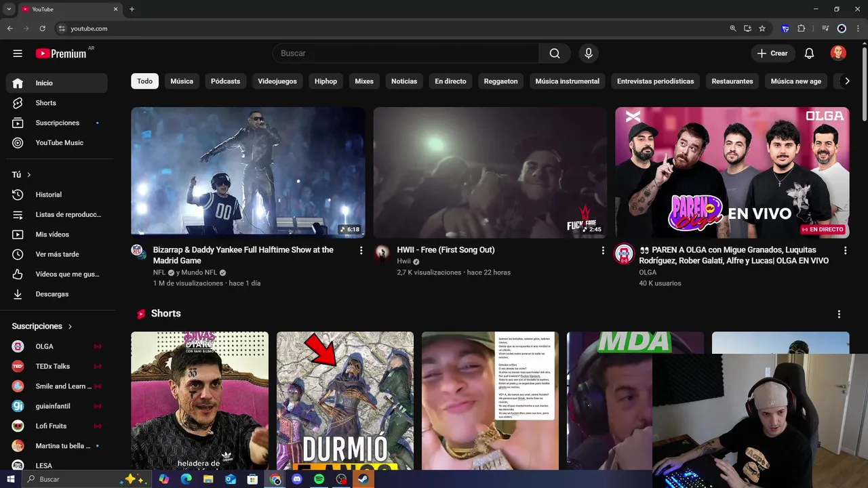Open Descargas in the sidebar
Viewport: 868px width, 488px height.
pos(57,294)
